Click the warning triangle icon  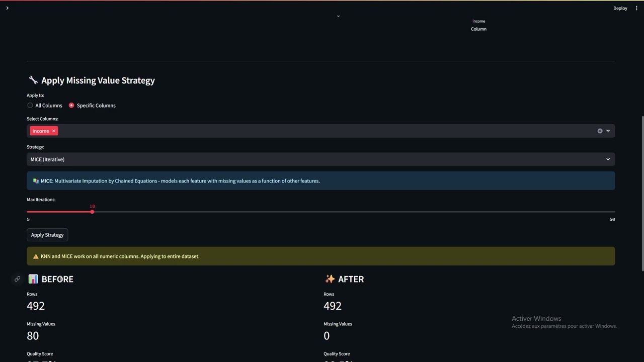(36, 256)
